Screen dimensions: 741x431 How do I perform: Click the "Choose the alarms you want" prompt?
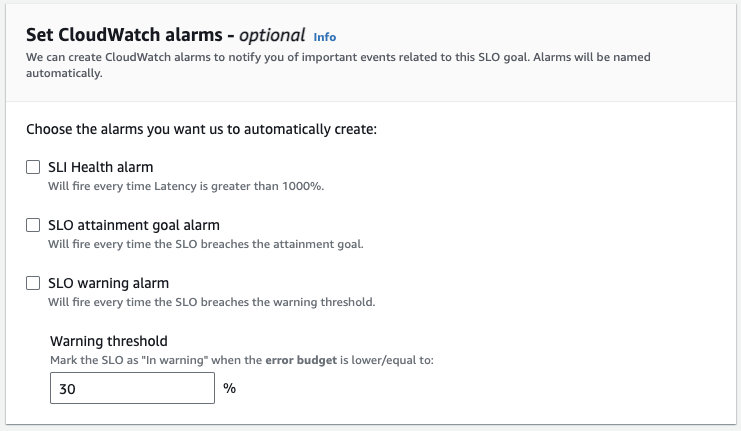(200, 130)
